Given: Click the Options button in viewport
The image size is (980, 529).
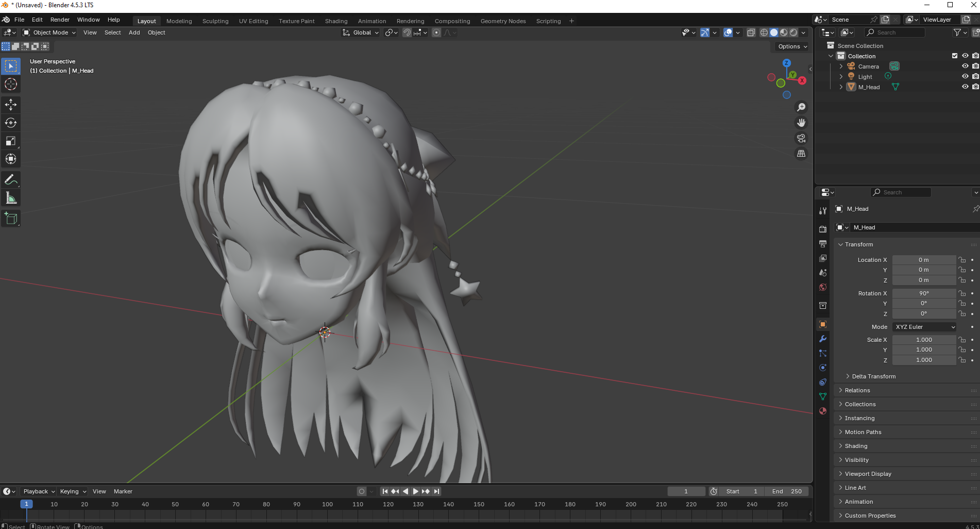Looking at the screenshot, I should point(792,46).
